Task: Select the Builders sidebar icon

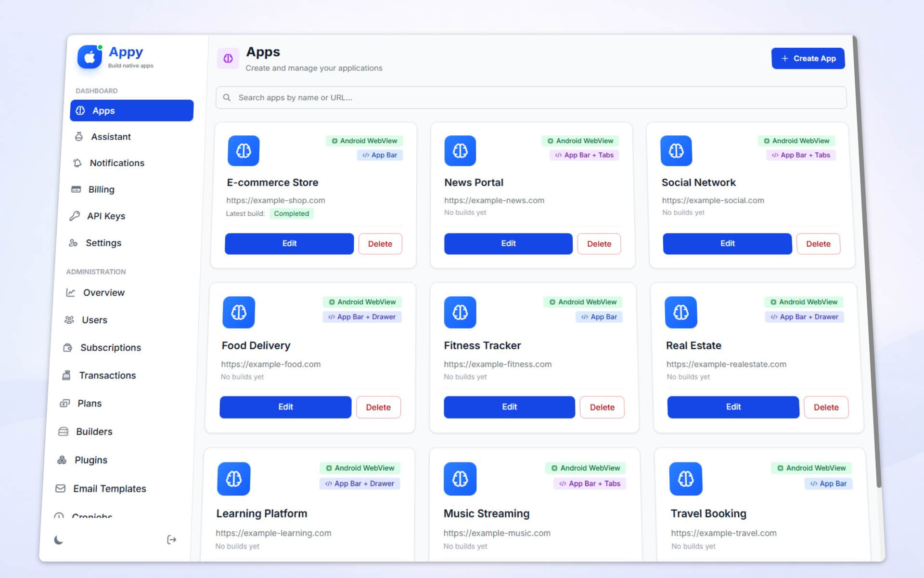Action: pos(64,432)
